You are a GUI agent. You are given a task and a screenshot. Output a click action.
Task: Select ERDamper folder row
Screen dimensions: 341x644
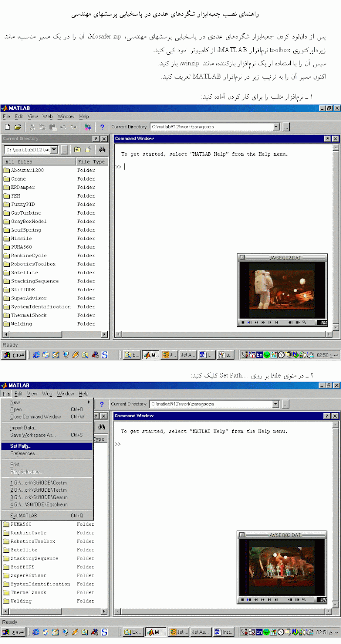(x=55, y=187)
